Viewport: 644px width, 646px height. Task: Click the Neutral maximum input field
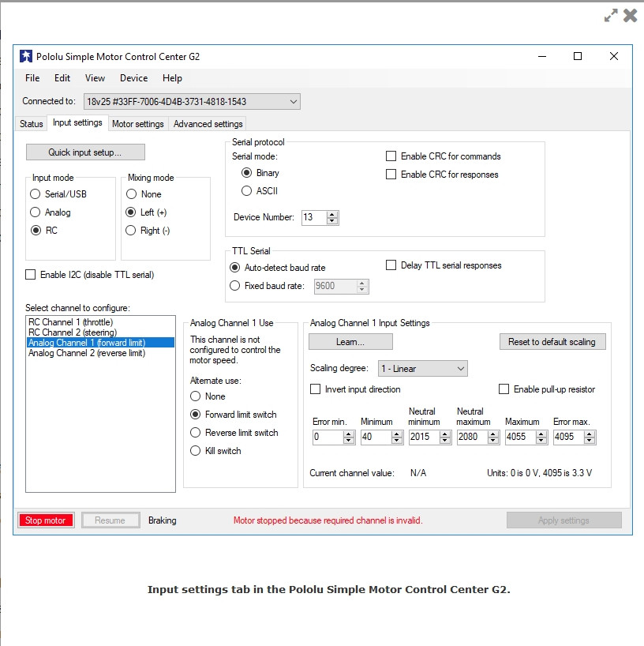click(471, 437)
